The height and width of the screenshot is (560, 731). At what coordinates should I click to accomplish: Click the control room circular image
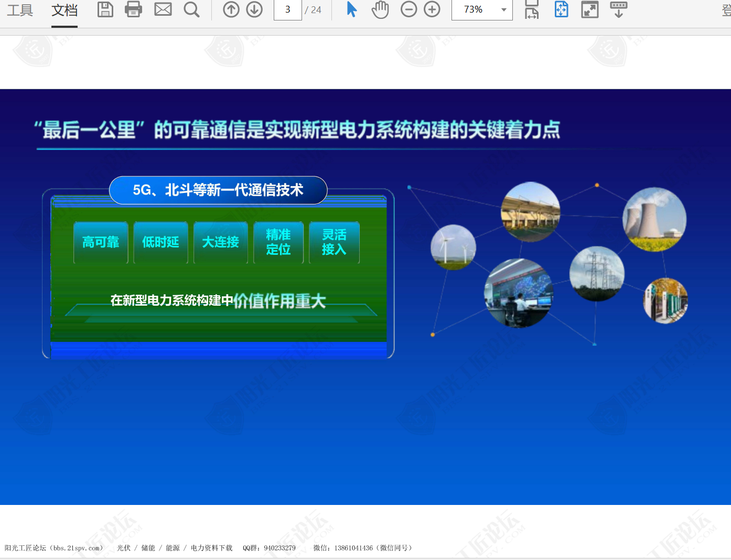(518, 293)
